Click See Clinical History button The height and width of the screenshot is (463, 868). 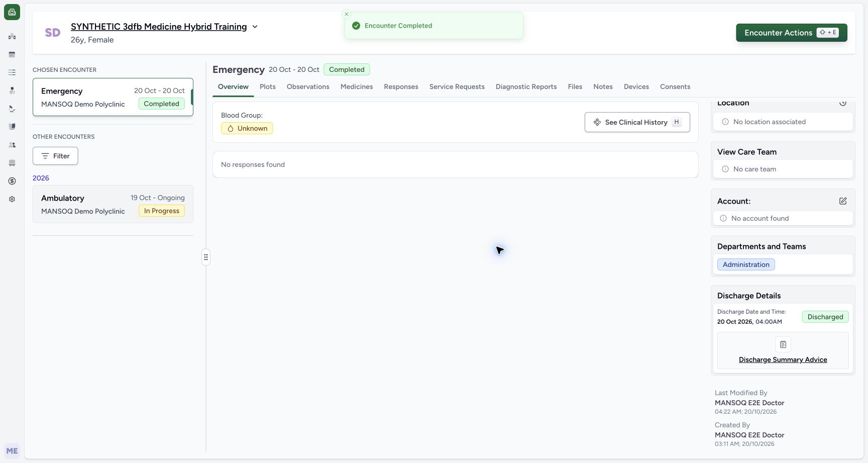637,122
